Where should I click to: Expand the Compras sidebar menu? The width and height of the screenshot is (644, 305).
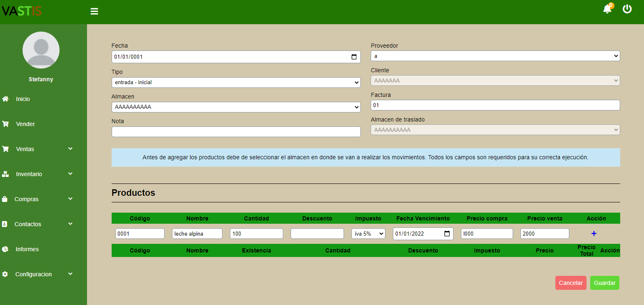pyautogui.click(x=37, y=199)
